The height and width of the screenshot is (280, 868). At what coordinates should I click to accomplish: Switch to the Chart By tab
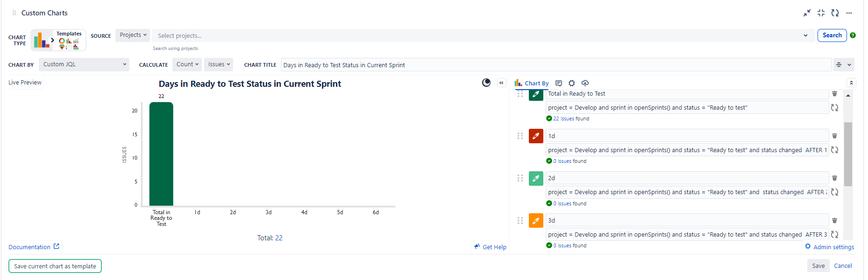(x=532, y=83)
